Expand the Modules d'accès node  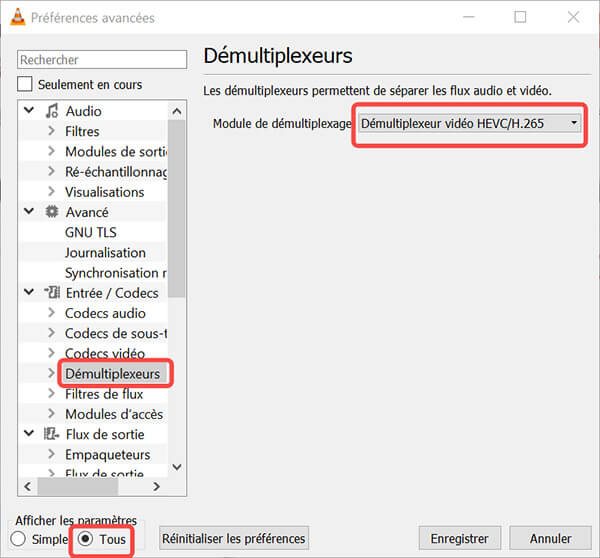click(51, 414)
